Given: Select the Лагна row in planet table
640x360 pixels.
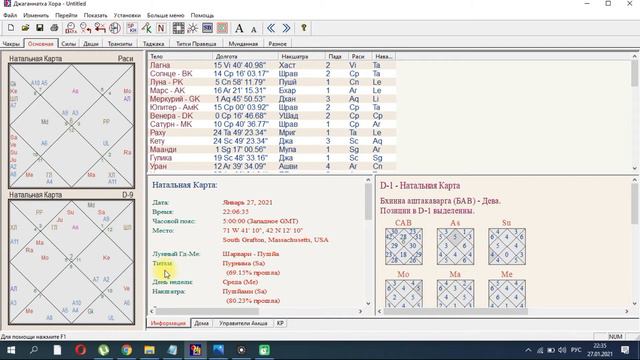Looking at the screenshot, I should pos(271,65).
